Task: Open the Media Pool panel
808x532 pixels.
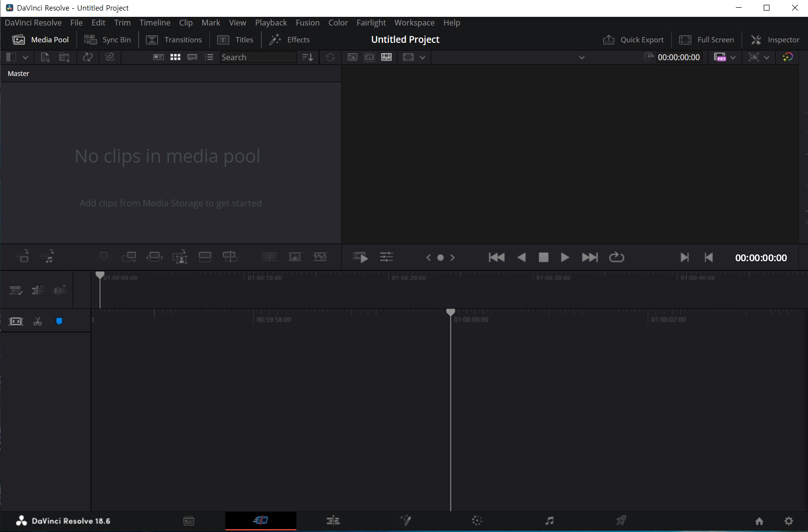Action: [x=40, y=39]
